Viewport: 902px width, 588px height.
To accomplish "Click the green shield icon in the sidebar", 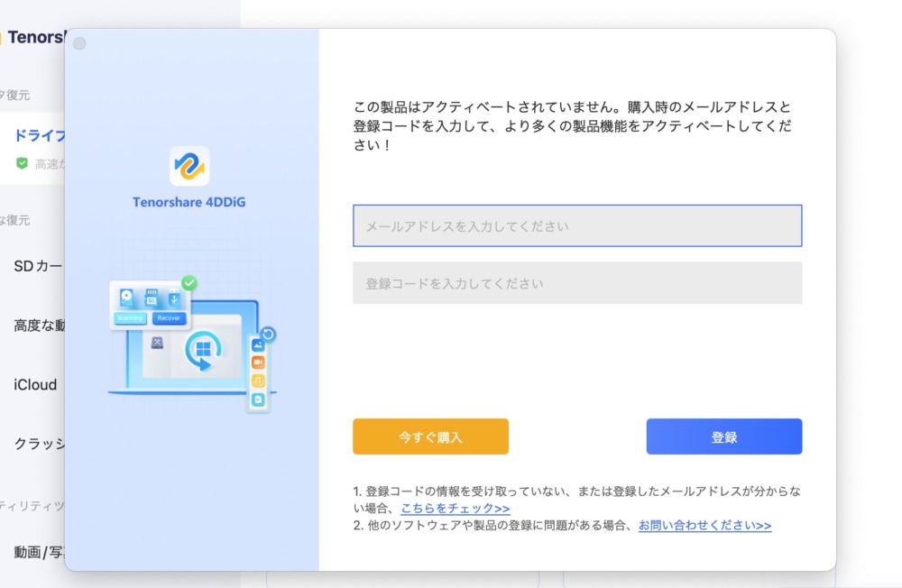I will (22, 163).
